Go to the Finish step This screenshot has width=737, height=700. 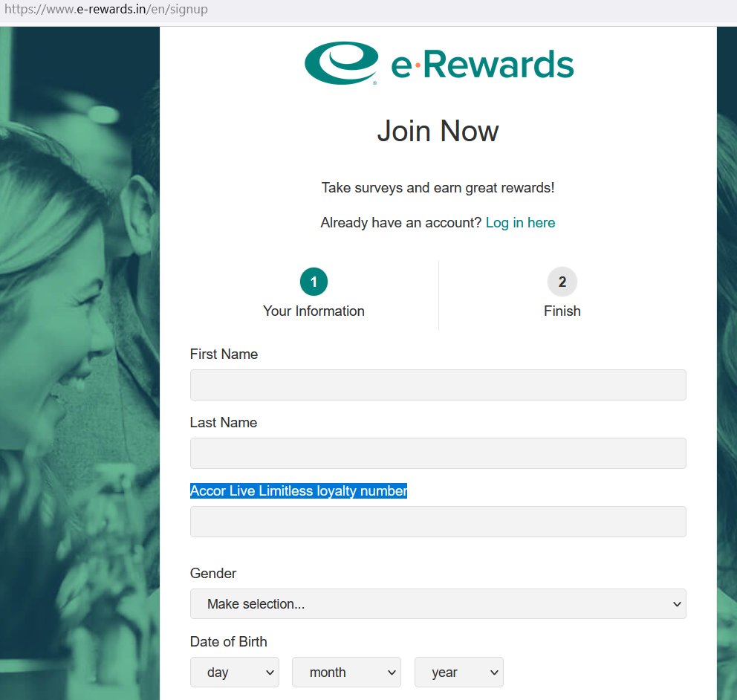click(x=562, y=311)
